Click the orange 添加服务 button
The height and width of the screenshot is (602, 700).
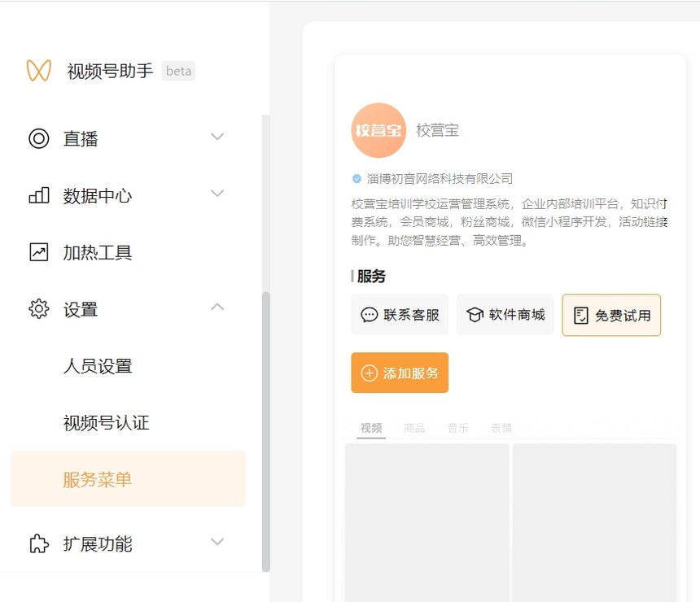(x=400, y=373)
